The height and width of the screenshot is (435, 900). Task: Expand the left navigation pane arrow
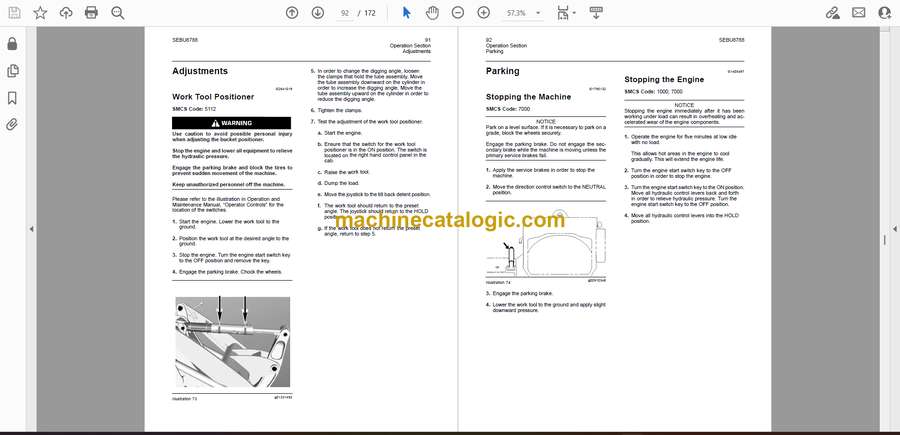31,229
